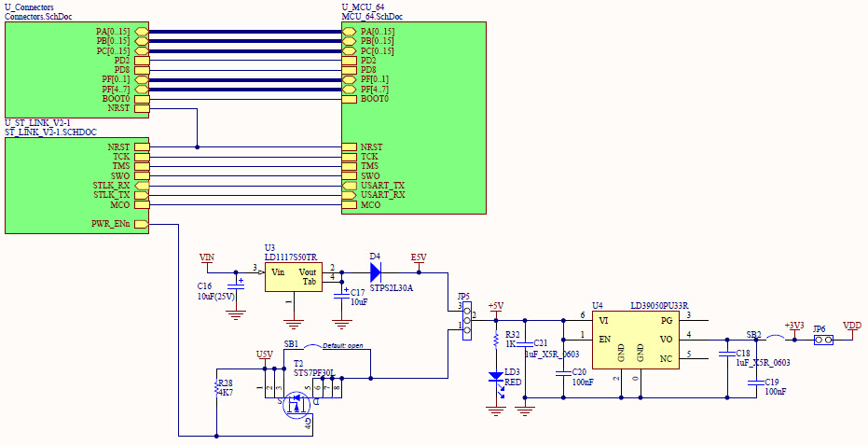Select the LD3 red LED symbol
Screen dimensions: 868x445
tap(496, 377)
